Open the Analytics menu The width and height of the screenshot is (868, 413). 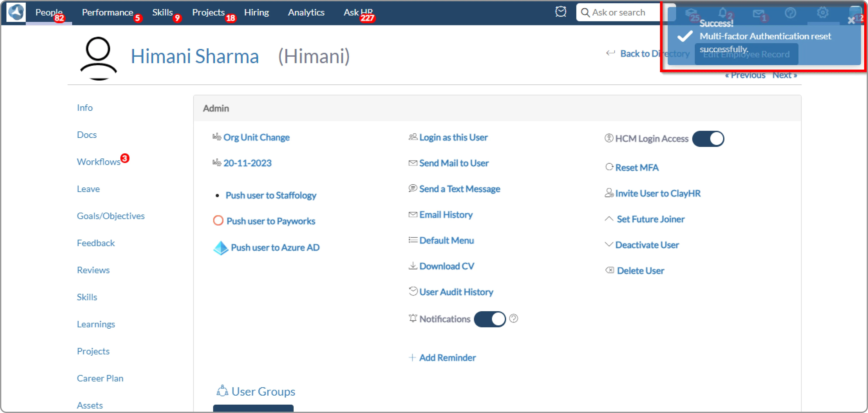point(306,12)
